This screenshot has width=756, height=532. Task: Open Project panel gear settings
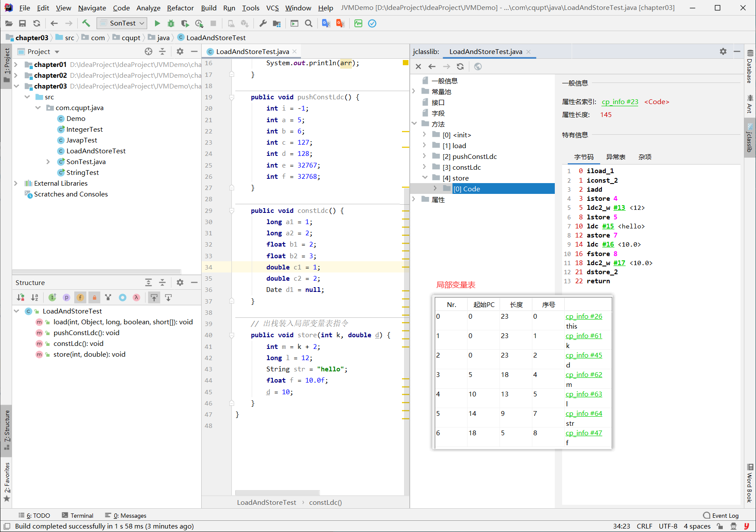[x=180, y=51]
